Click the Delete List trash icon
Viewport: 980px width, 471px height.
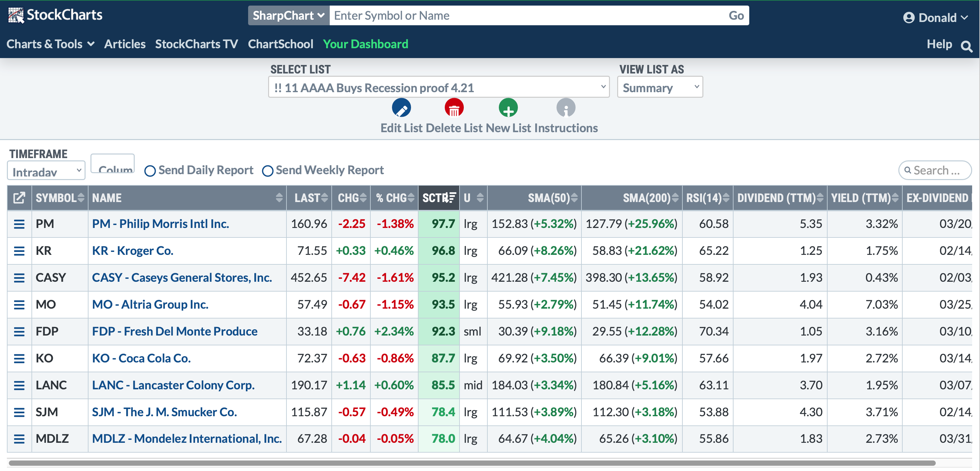click(454, 108)
